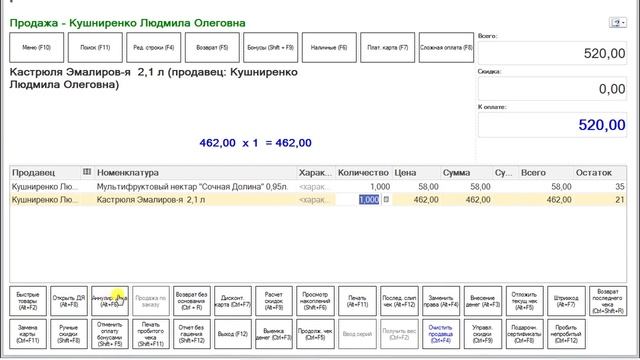Open Просмотр накоплений (Shift+F6)
Viewport: 640px width, 360px height.
(316, 301)
